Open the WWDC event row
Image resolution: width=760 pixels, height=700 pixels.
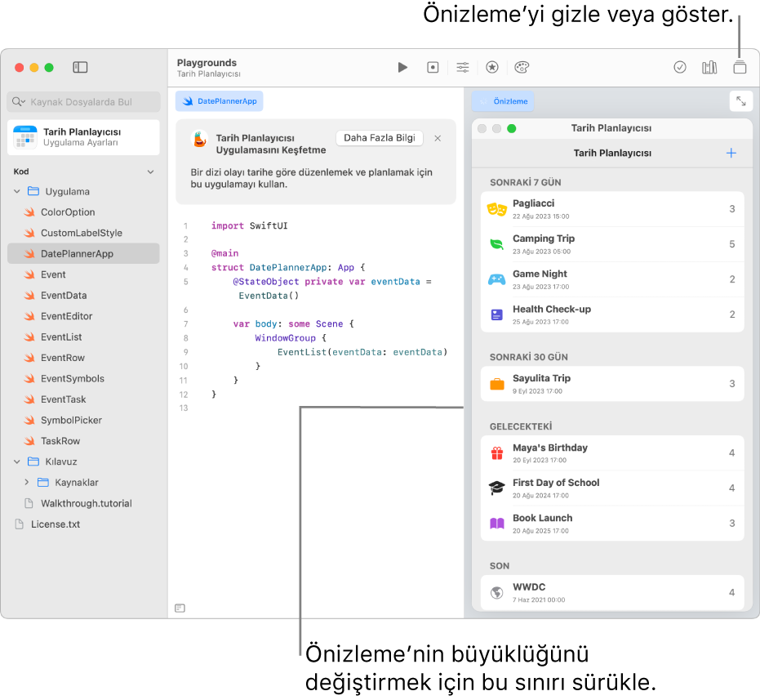pos(612,592)
